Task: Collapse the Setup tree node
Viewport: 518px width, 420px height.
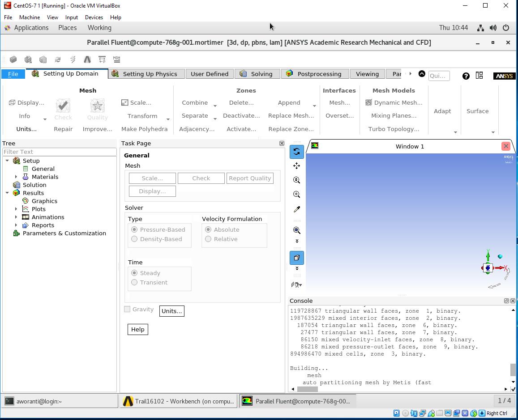Action: (x=7, y=160)
